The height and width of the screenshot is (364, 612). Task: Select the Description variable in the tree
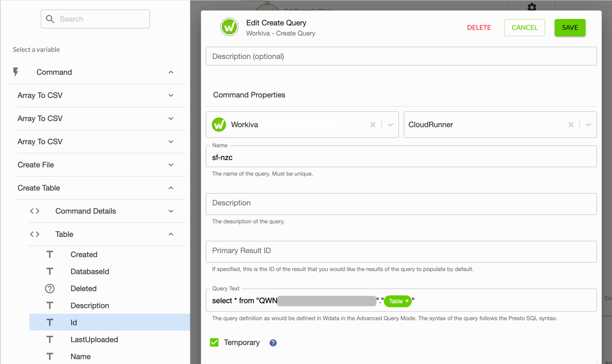coord(90,306)
